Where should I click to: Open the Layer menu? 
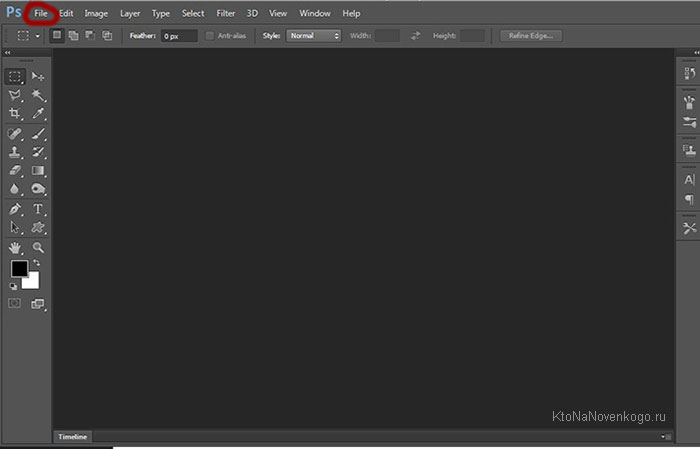[130, 13]
